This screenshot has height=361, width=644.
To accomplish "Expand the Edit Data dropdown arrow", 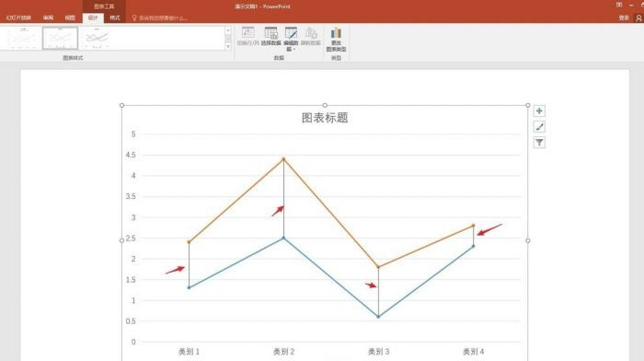I will pyautogui.click(x=294, y=50).
